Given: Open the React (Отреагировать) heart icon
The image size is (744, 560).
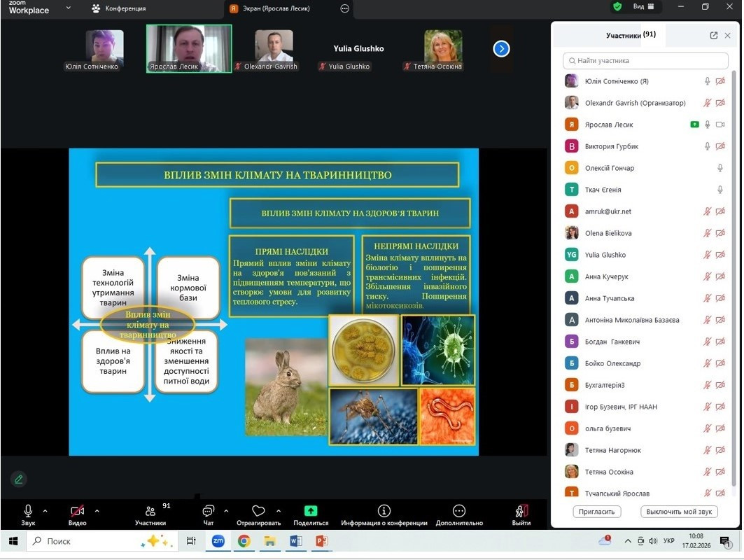Looking at the screenshot, I should 258,511.
